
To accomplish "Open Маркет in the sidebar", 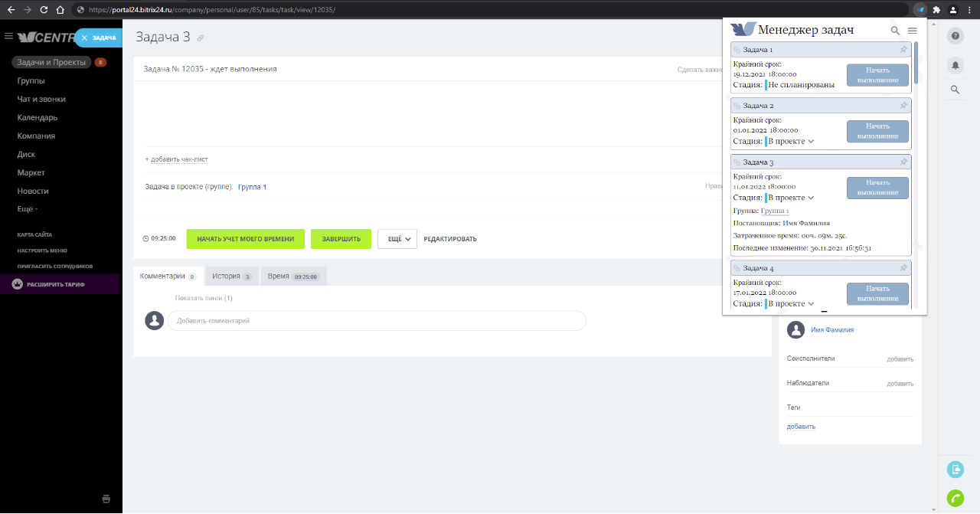I will tap(31, 172).
